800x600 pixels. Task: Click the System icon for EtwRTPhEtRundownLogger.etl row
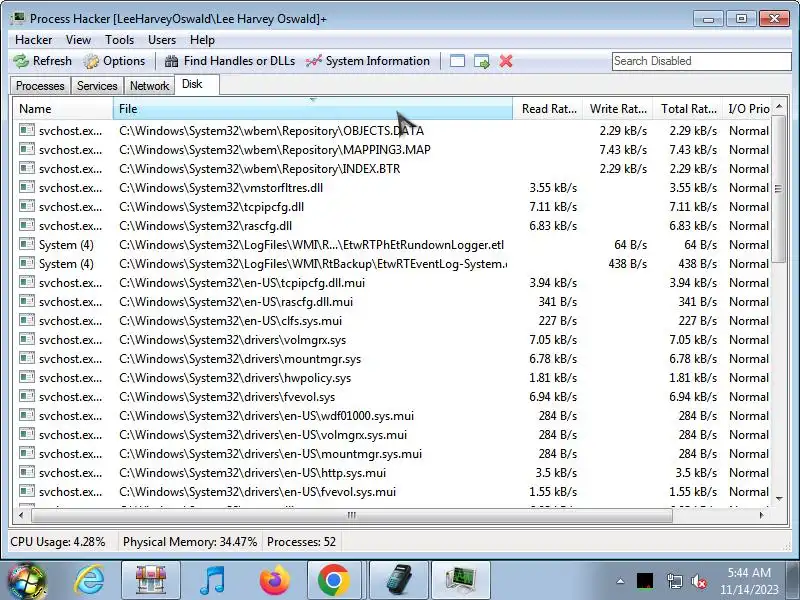(27, 244)
